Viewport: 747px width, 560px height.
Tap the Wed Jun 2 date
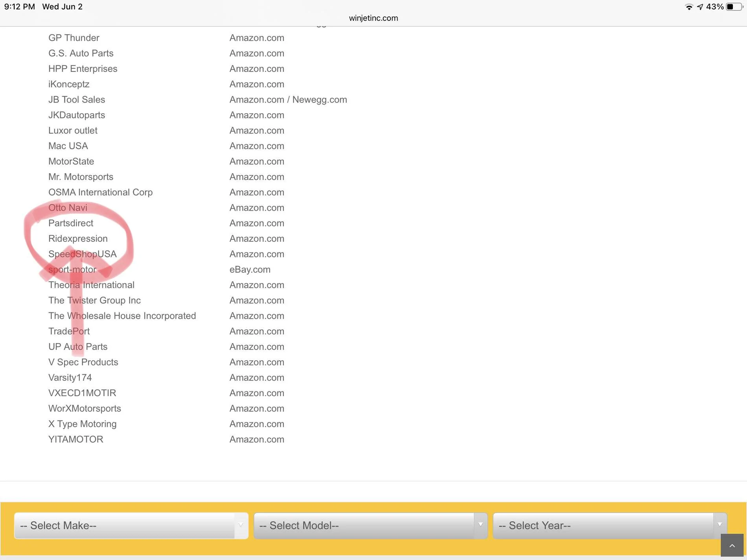tap(63, 7)
